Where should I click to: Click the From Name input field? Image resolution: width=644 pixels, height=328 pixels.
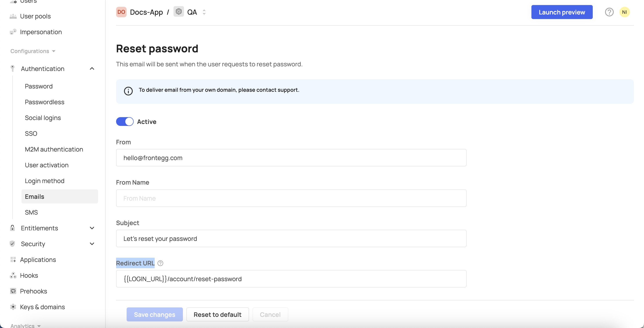291,198
